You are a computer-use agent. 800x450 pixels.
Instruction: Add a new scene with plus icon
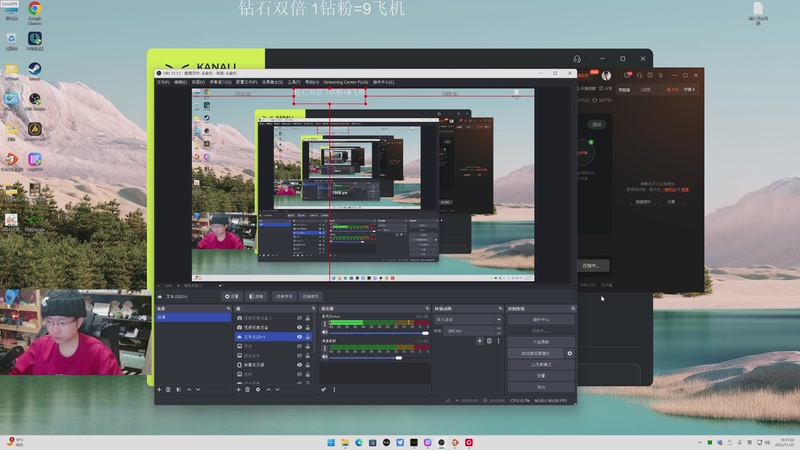[159, 389]
